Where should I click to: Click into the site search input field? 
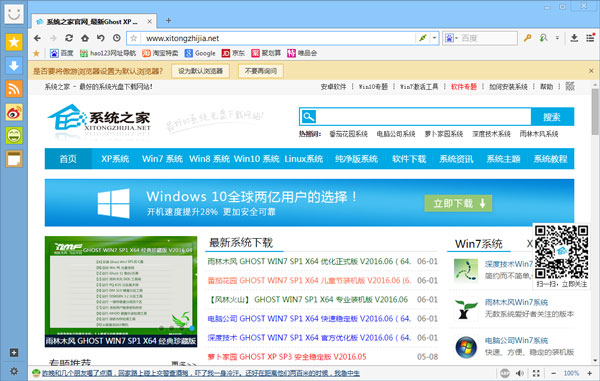424,117
